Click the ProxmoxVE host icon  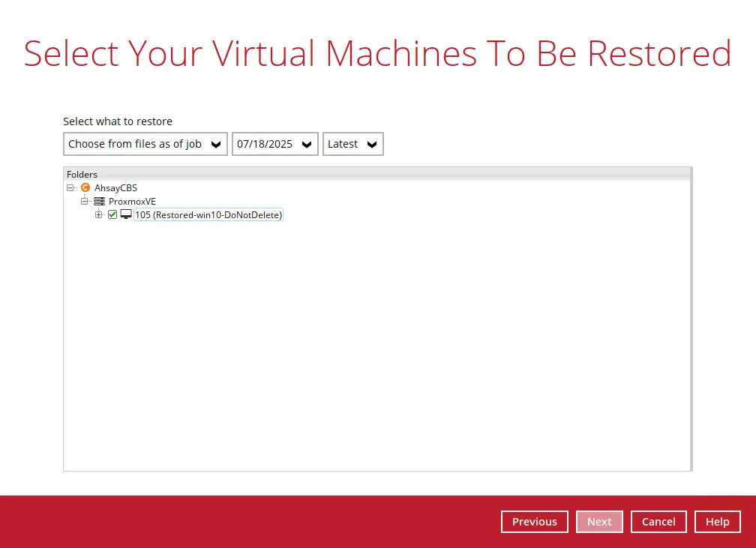coord(99,201)
